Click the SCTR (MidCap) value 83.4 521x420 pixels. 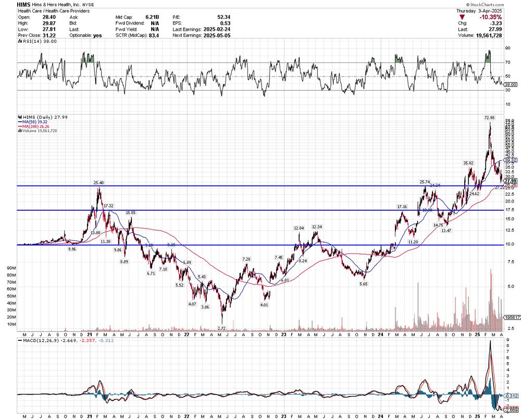[154, 35]
